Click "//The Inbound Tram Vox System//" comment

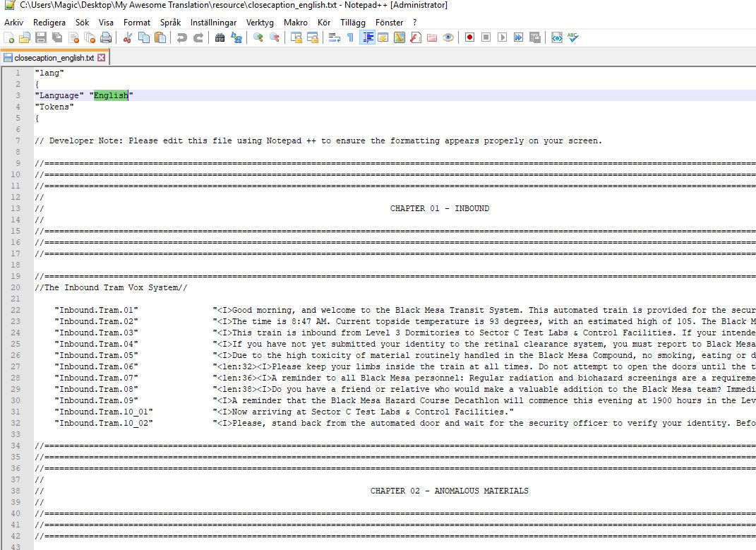111,287
